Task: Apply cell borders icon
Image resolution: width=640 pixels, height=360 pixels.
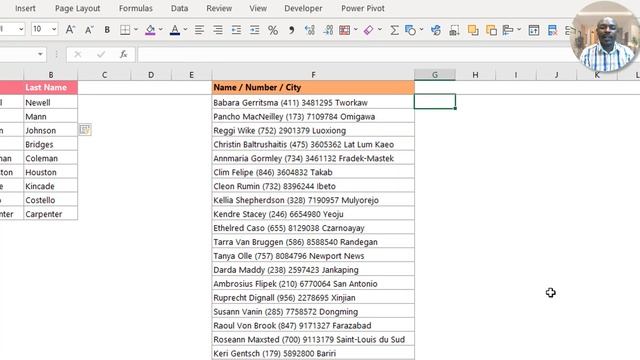Action: pyautogui.click(x=125, y=30)
